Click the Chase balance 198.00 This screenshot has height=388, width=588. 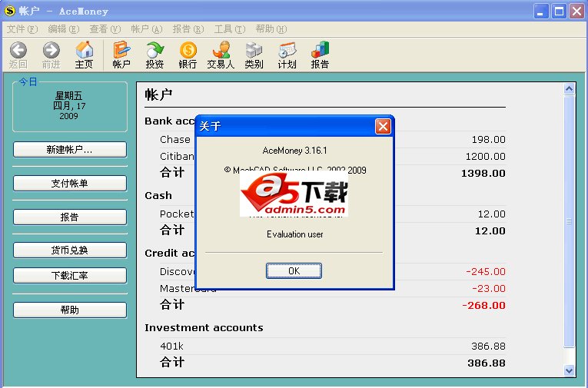coord(489,140)
